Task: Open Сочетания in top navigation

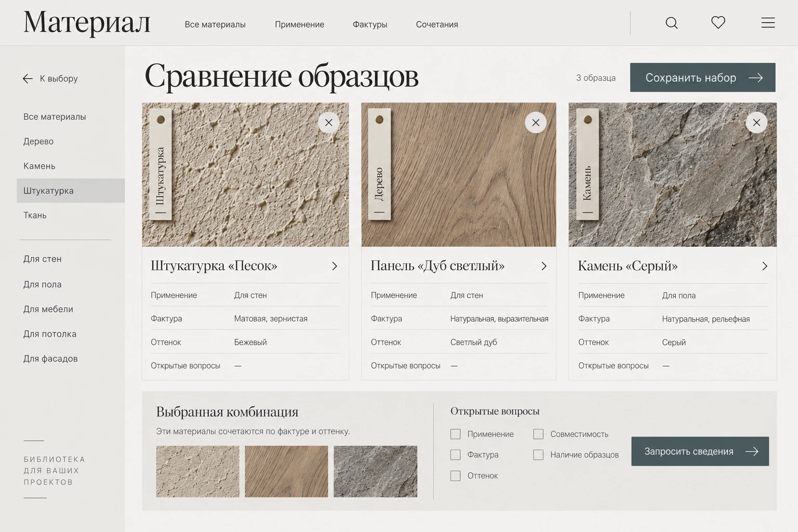Action: click(437, 24)
